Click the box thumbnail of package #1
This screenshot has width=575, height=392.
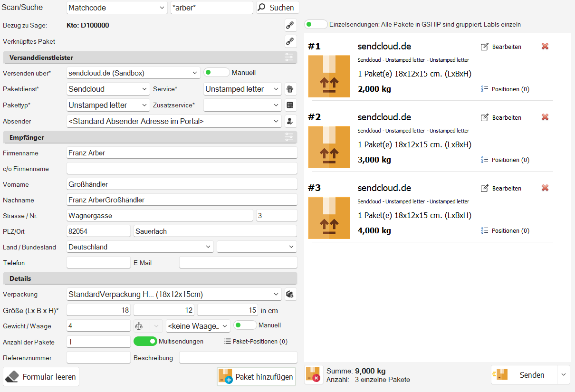click(329, 76)
